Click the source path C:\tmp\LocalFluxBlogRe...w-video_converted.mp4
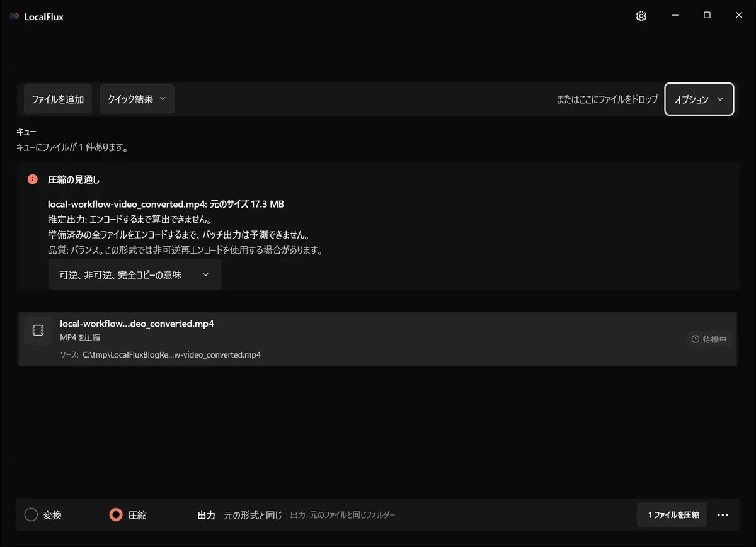The height and width of the screenshot is (547, 756). (171, 354)
